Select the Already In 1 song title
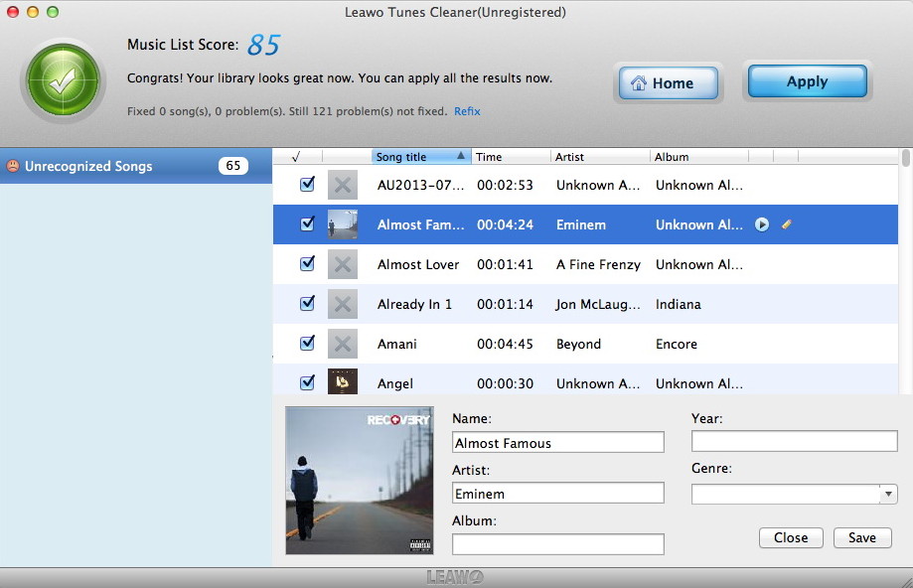 click(x=414, y=304)
